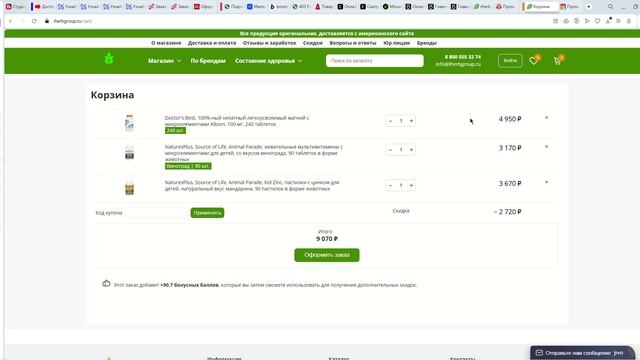Remove the Animal Parade multivitamin item
Screen dimensions: 640x360
(547, 147)
